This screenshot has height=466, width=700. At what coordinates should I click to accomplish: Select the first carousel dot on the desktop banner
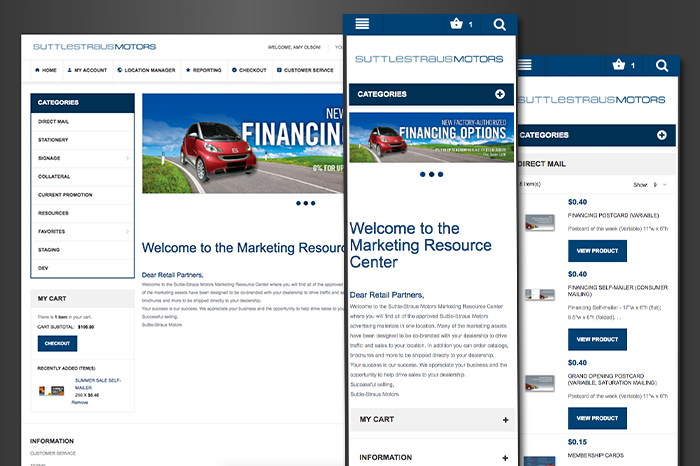click(298, 203)
